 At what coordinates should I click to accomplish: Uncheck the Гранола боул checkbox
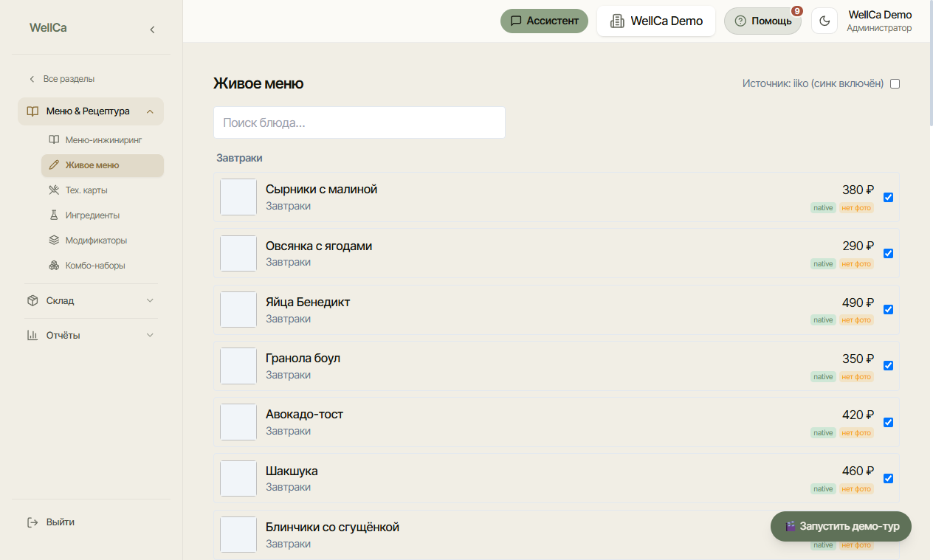[889, 365]
